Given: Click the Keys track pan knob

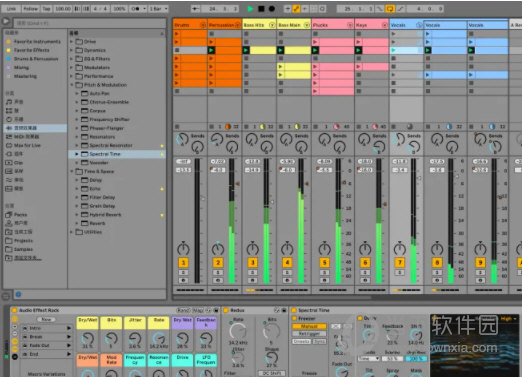Looking at the screenshot, I should click(x=365, y=249).
